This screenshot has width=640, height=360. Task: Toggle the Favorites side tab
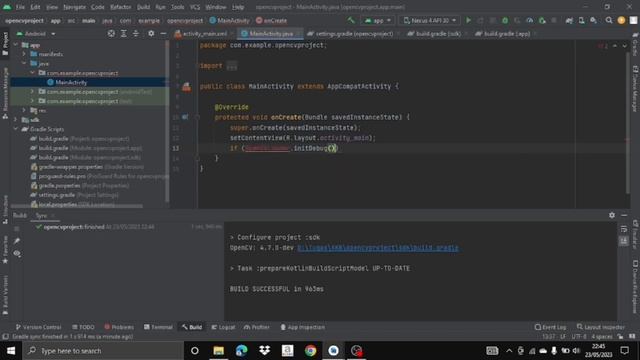[x=5, y=249]
